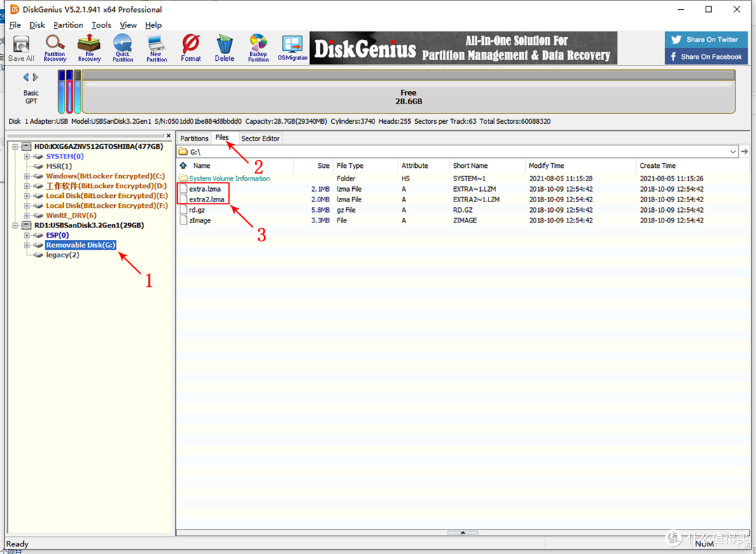The height and width of the screenshot is (554, 756).
Task: Select Removable Disk(G:) in the tree
Action: 80,245
